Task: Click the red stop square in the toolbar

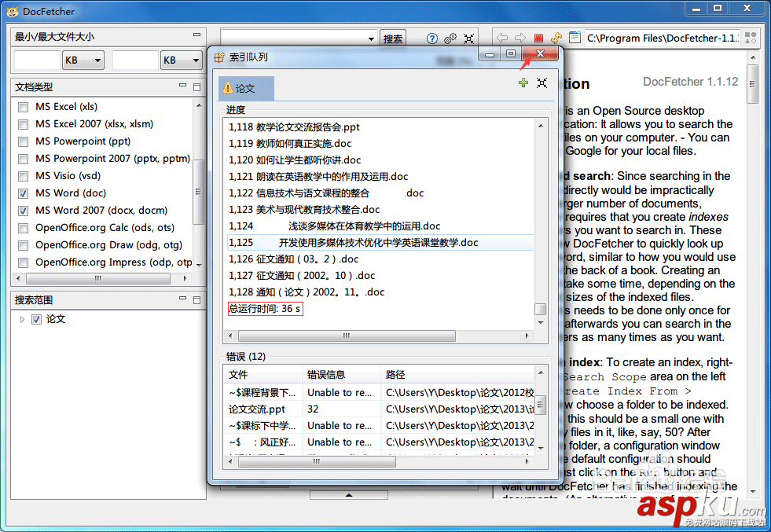Action: [x=538, y=38]
